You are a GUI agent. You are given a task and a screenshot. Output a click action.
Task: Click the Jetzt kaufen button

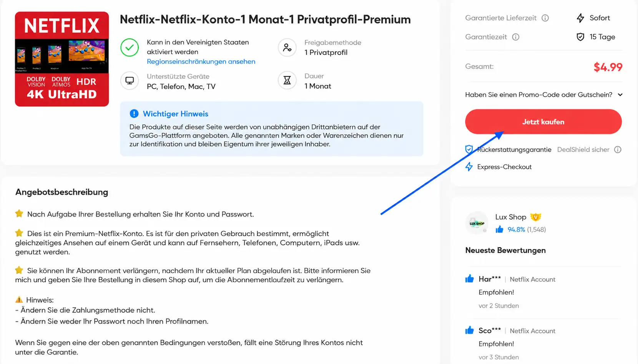[x=543, y=122]
